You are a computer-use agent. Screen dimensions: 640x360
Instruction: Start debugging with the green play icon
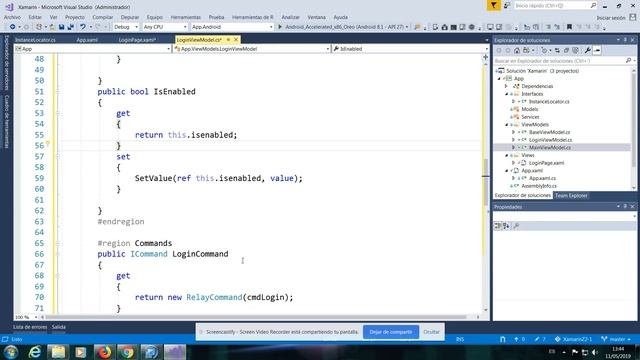click(x=280, y=27)
